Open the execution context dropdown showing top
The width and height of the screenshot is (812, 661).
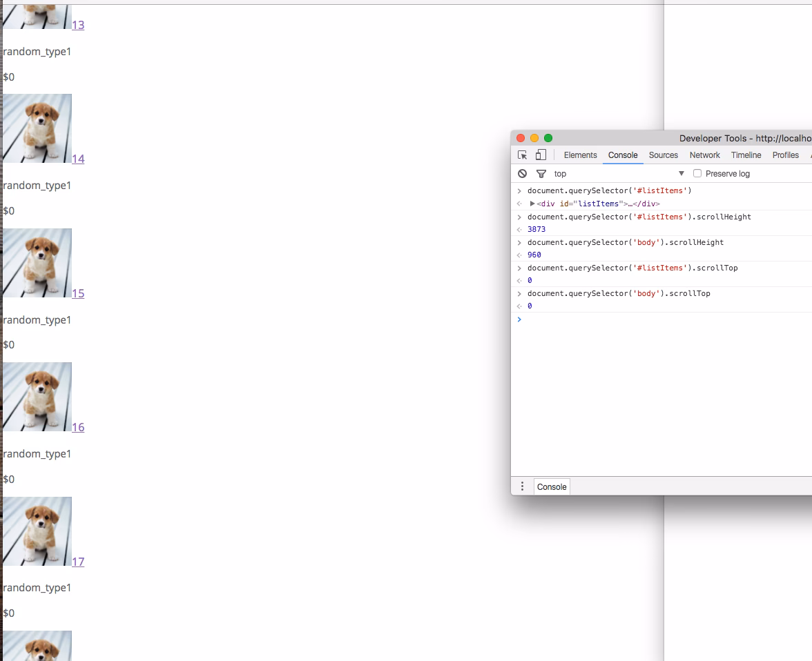pos(681,173)
